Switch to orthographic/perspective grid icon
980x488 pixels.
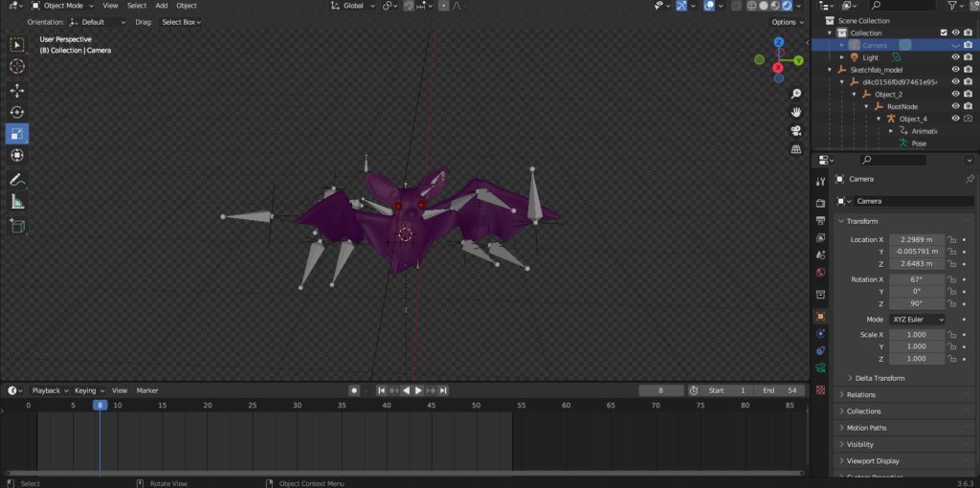click(x=796, y=149)
